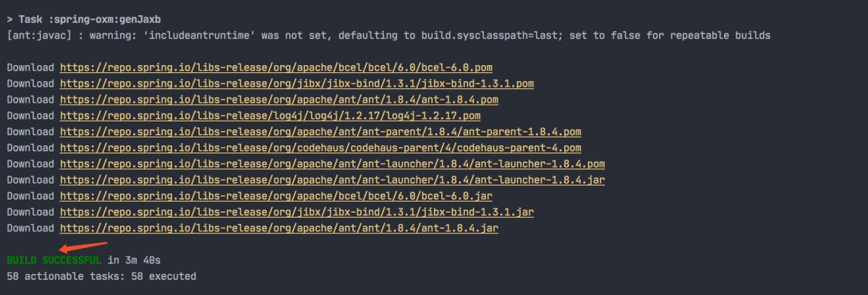The width and height of the screenshot is (868, 295).
Task: Click the ant-launcher-1.8.4.pom link
Action: [332, 163]
